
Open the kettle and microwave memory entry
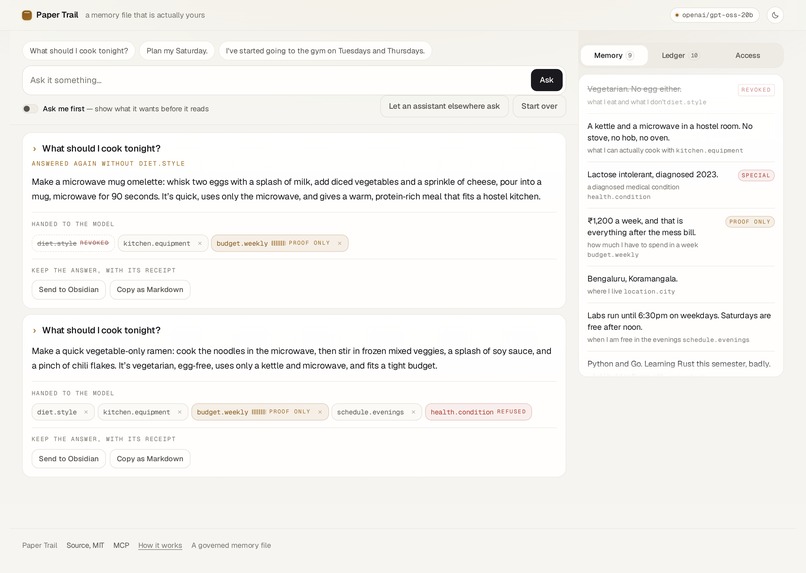click(x=681, y=138)
